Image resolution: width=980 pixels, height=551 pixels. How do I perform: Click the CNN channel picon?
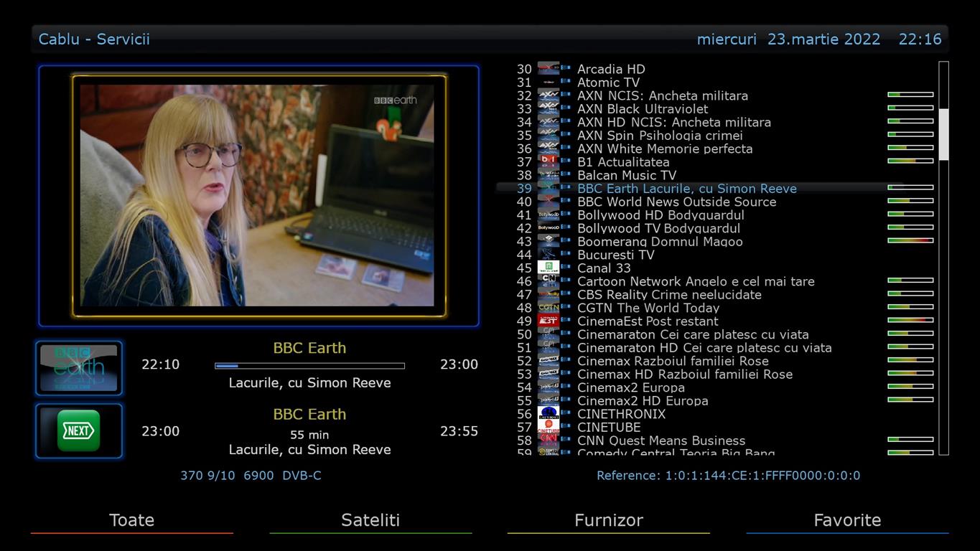click(549, 441)
